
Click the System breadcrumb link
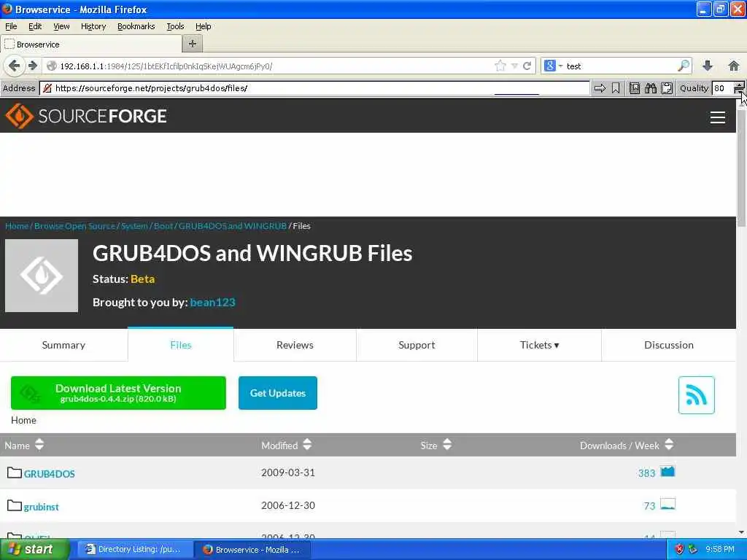pos(134,226)
